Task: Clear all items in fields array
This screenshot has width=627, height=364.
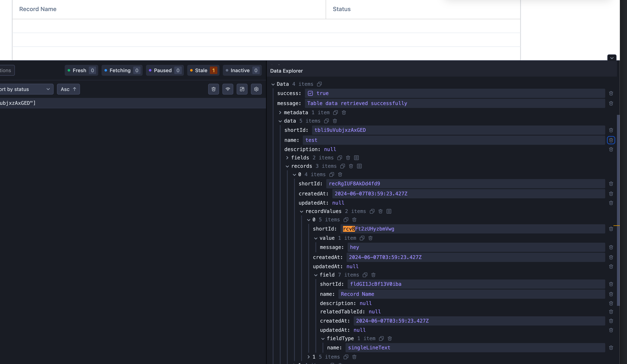Action: [x=357, y=158]
